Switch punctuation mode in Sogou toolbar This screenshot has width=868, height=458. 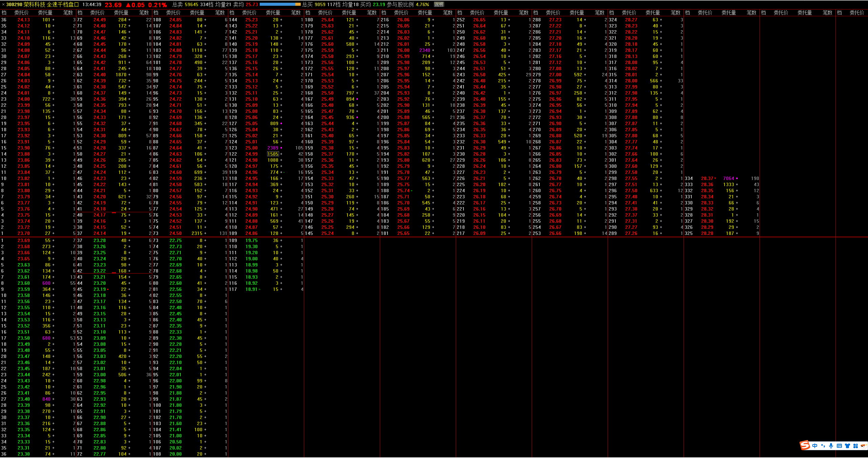823,446
